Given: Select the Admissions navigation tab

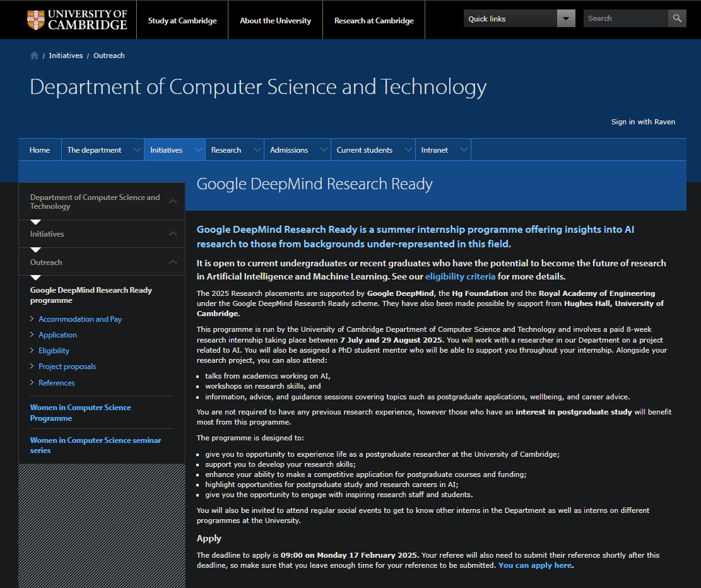Looking at the screenshot, I should tap(289, 150).
